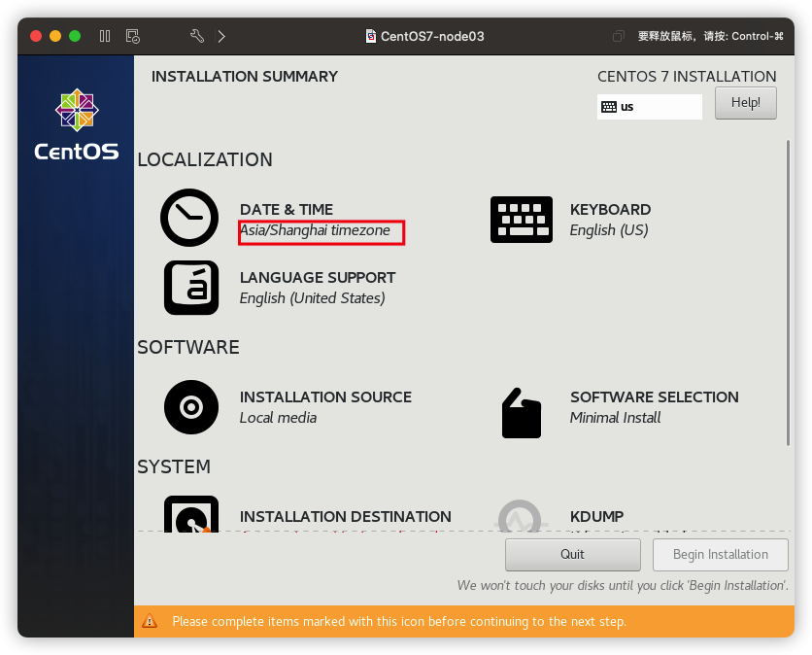Click Asia/Shanghai timezone text

tap(315, 230)
